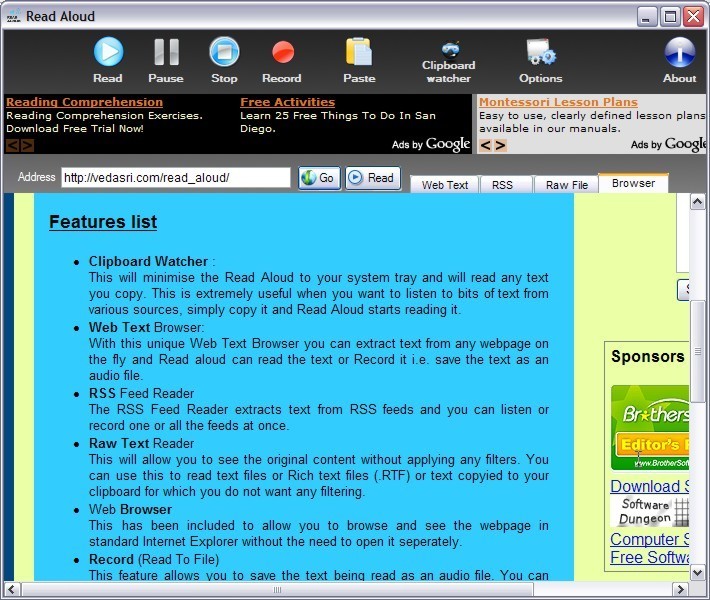
Task: Click the Clipboard Watcher feature title
Action: click(x=148, y=261)
